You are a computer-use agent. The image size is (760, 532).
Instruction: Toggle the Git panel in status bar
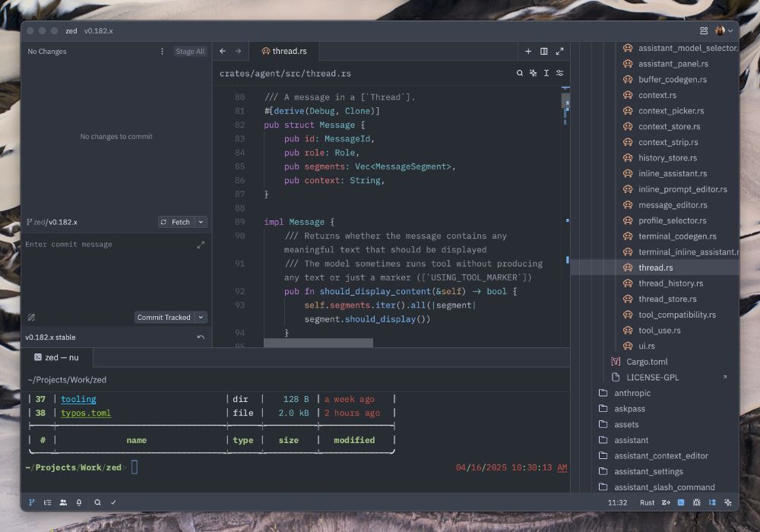tap(31, 502)
